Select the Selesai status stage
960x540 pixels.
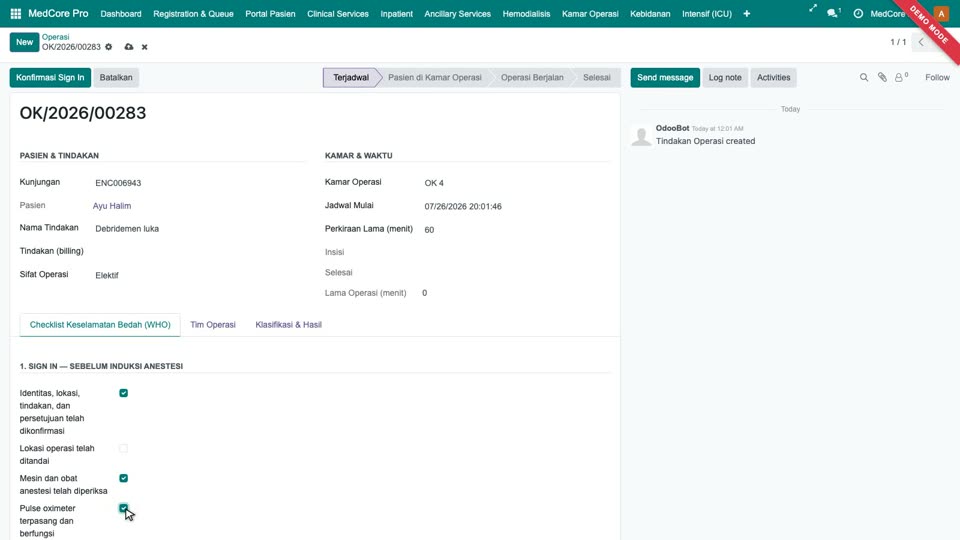point(596,77)
